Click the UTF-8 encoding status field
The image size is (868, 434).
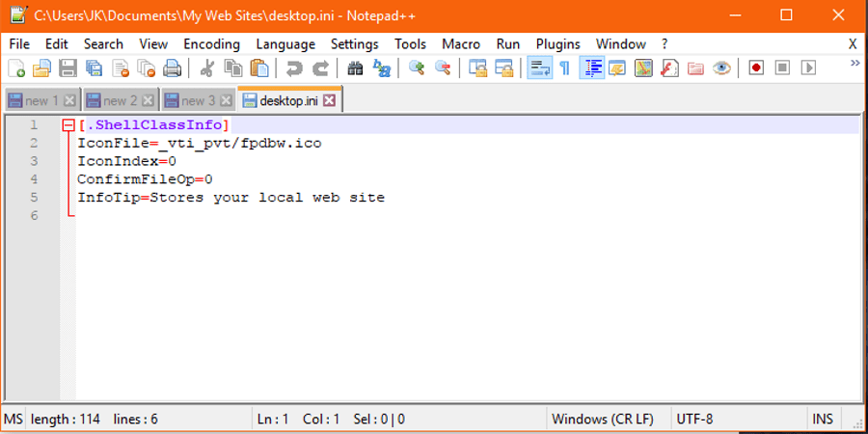(x=738, y=420)
